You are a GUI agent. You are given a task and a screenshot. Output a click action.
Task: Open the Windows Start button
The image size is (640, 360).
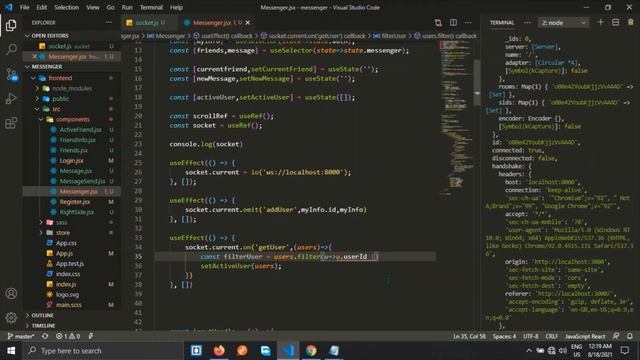click(11, 351)
